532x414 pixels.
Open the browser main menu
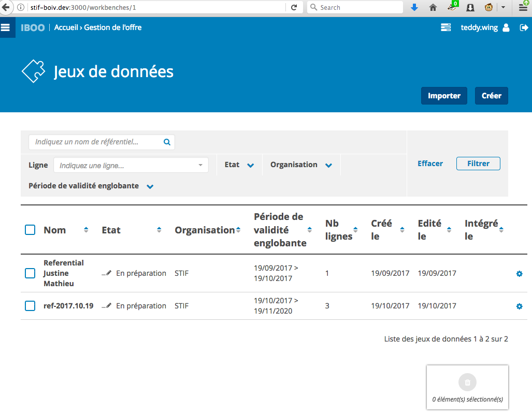coord(523,7)
